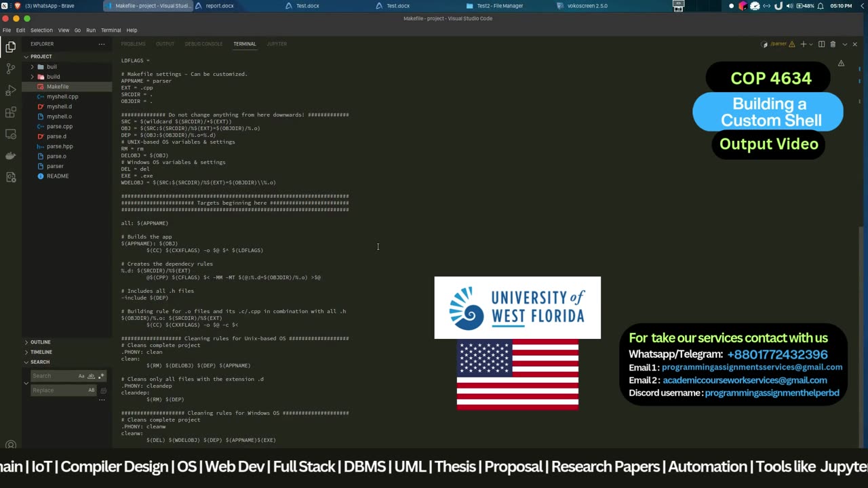Open search details ellipsis below Replace field
The height and width of the screenshot is (488, 868).
(102, 400)
